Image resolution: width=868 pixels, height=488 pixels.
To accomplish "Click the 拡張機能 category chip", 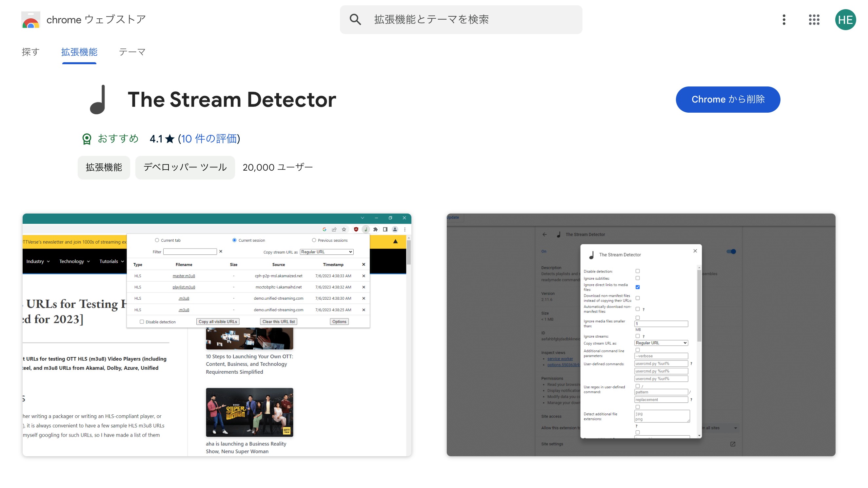I will point(104,167).
